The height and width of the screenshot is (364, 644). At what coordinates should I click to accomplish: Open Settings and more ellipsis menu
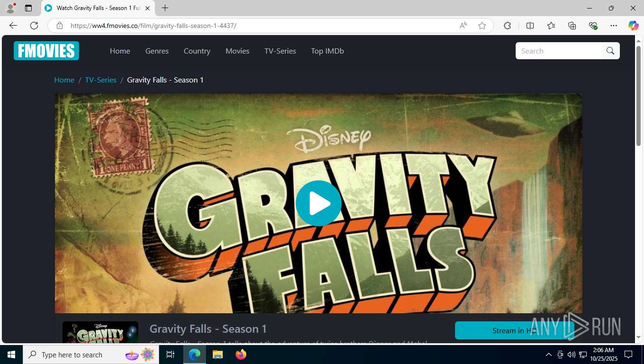(614, 26)
